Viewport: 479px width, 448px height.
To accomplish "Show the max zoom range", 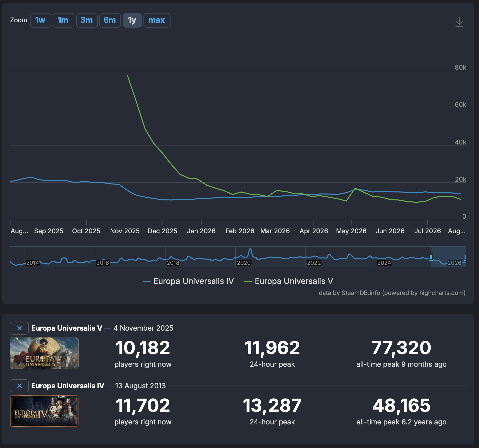I will 157,20.
